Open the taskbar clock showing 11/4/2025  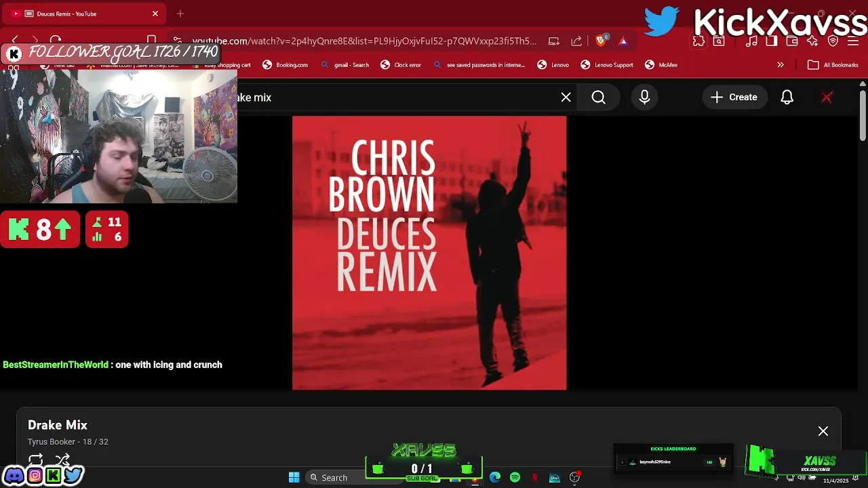836,481
